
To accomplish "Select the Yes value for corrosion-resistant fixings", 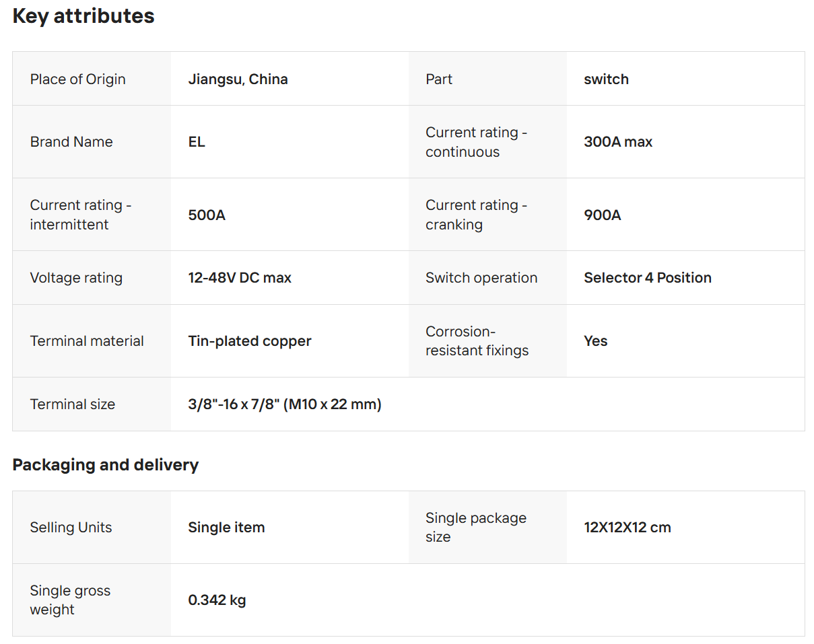I will (x=595, y=341).
